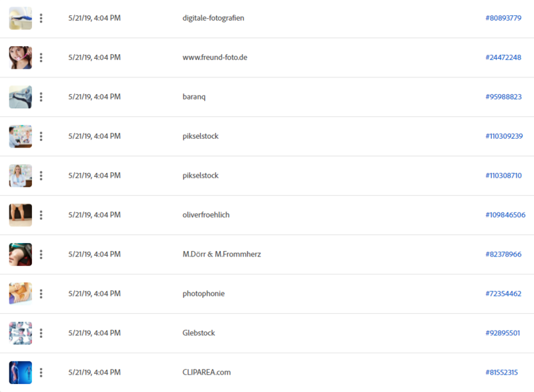Open asset link #109846506

coord(505,215)
